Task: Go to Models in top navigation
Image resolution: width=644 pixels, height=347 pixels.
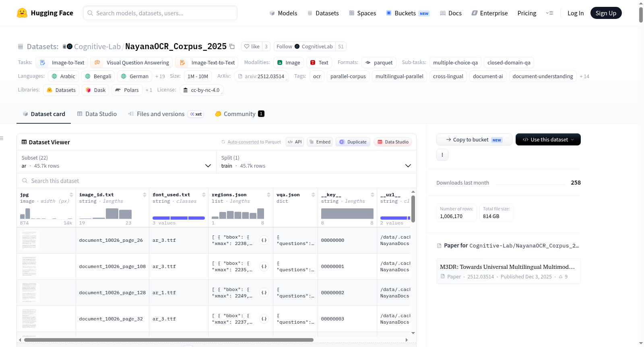Action: click(x=283, y=13)
